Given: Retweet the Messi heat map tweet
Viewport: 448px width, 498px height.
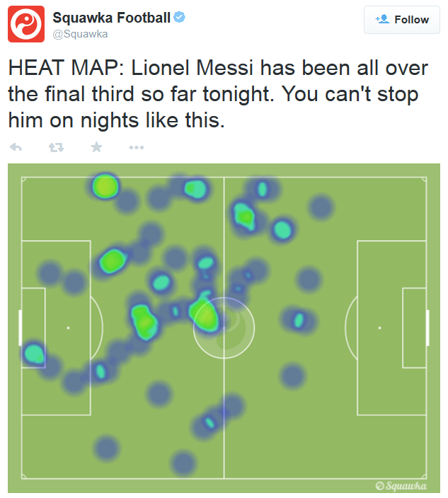Looking at the screenshot, I should click(55, 147).
